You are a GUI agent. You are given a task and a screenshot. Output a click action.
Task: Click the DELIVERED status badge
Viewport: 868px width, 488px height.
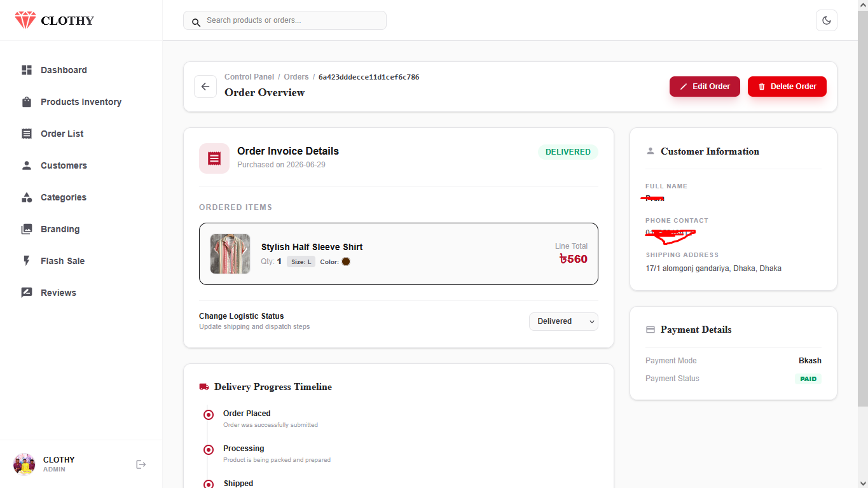click(x=568, y=152)
